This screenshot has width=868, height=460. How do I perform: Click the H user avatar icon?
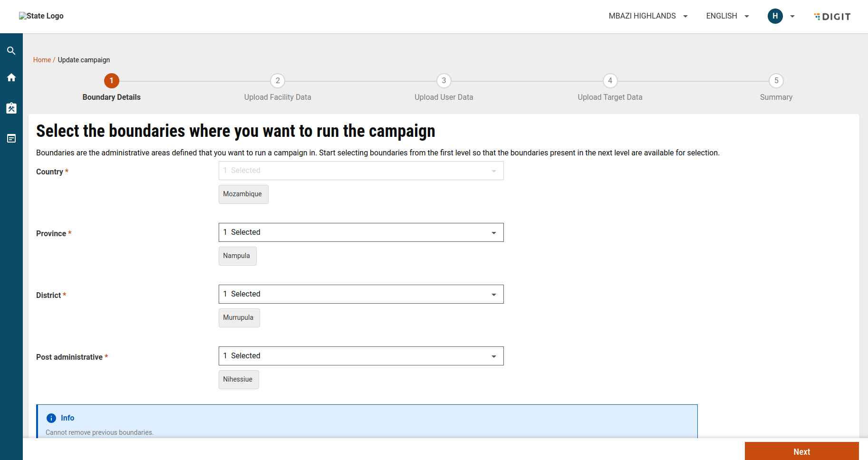tap(775, 16)
